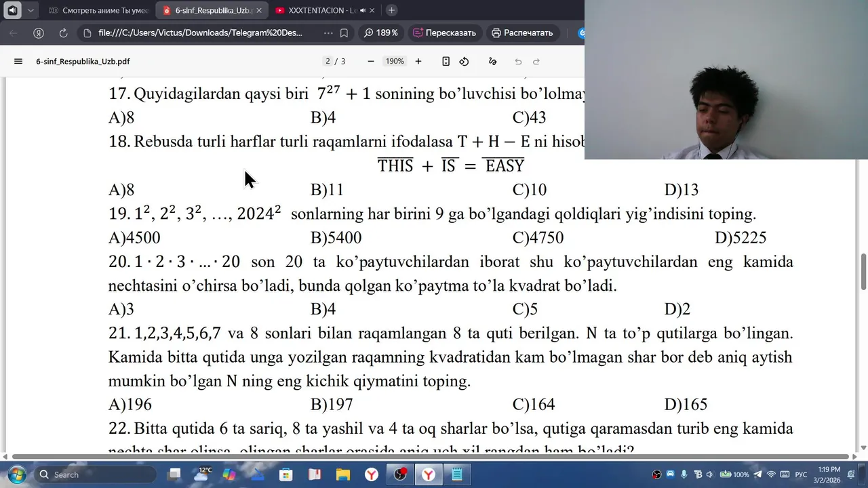The width and height of the screenshot is (868, 488).
Task: Open volume control in system tray
Action: click(x=709, y=474)
